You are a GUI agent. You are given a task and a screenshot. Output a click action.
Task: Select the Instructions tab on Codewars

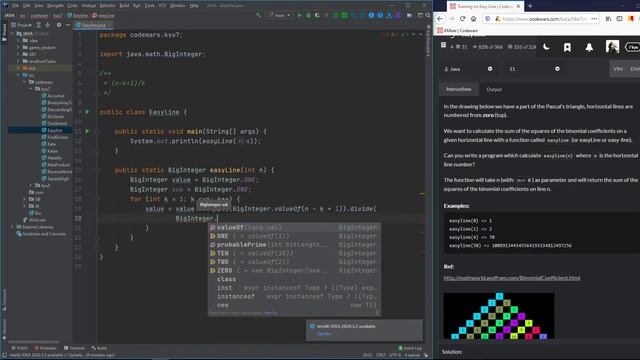click(458, 89)
